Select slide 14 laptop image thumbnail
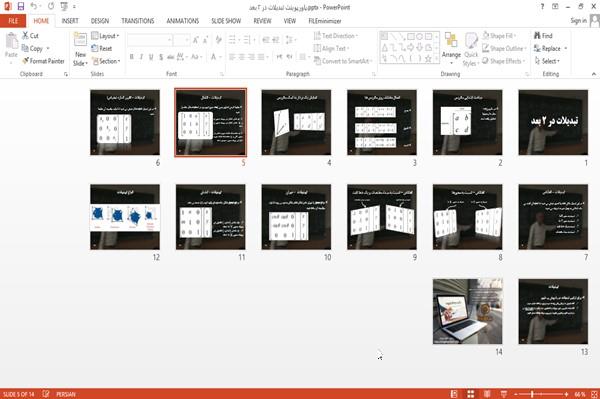This screenshot has height=399, width=600. pyautogui.click(x=468, y=311)
